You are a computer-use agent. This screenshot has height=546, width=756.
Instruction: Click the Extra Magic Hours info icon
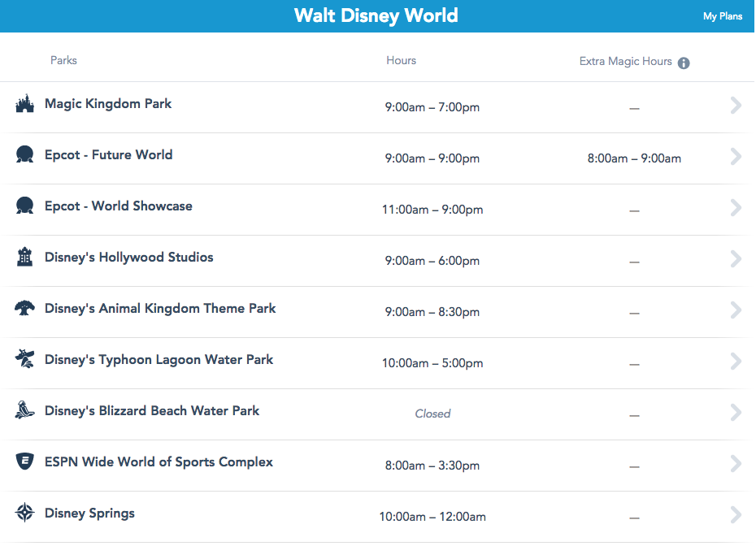(x=684, y=63)
